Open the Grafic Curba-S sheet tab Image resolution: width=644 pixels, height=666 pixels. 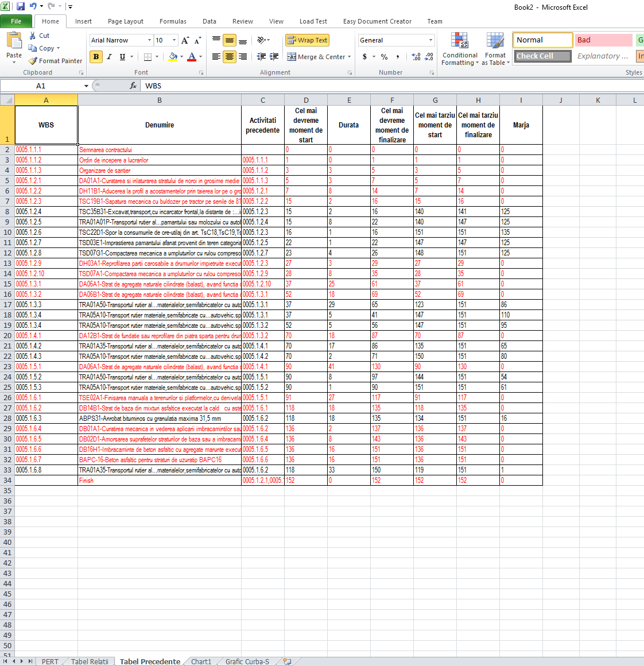[x=247, y=661]
